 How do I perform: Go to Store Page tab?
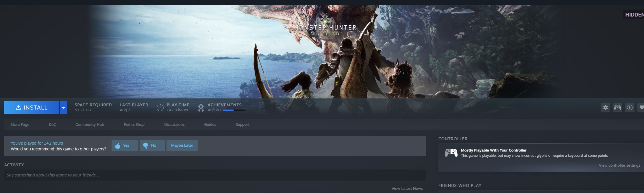pos(20,124)
